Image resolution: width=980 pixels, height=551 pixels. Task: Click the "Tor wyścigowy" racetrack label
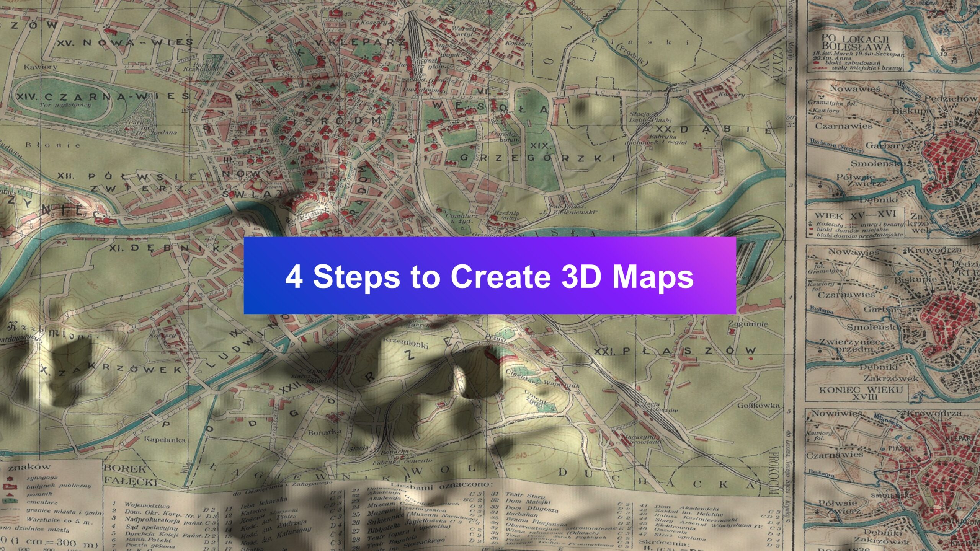(65, 105)
